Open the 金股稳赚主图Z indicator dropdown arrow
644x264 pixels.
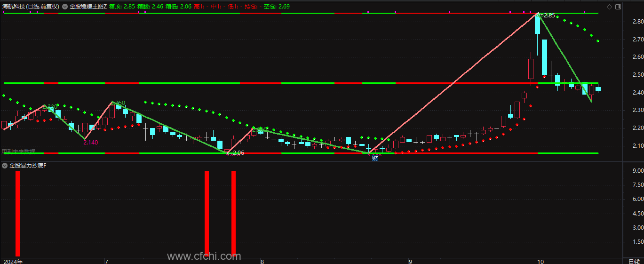point(65,7)
